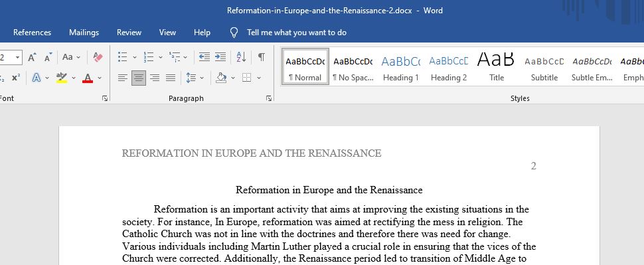
Task: Open font color dropdown arrow
Action: (x=100, y=78)
